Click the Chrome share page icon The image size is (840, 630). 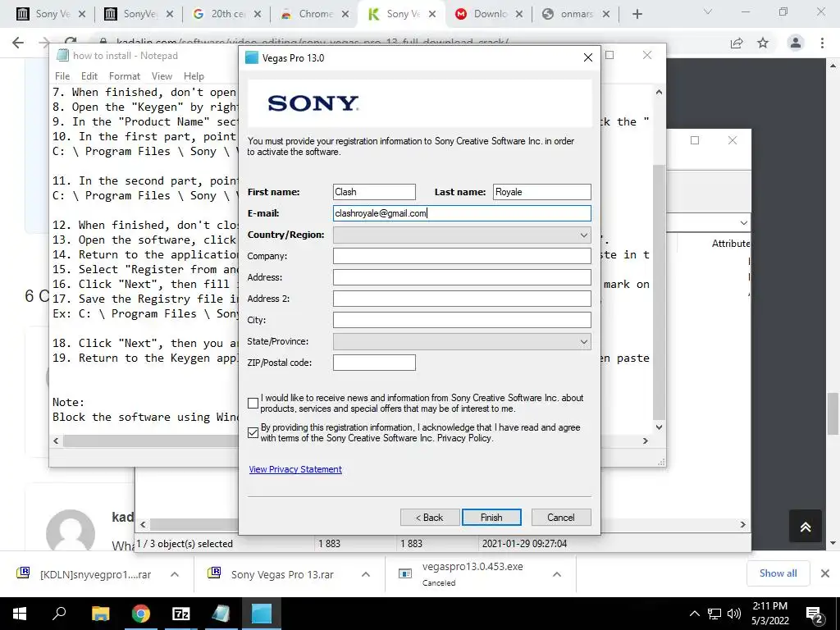[x=737, y=43]
